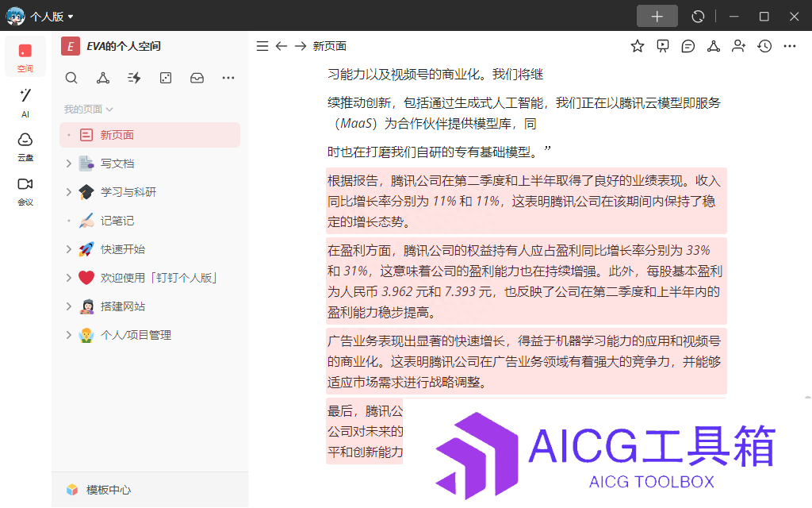Open page more options menu
This screenshot has width=812, height=508.
coord(790,46)
